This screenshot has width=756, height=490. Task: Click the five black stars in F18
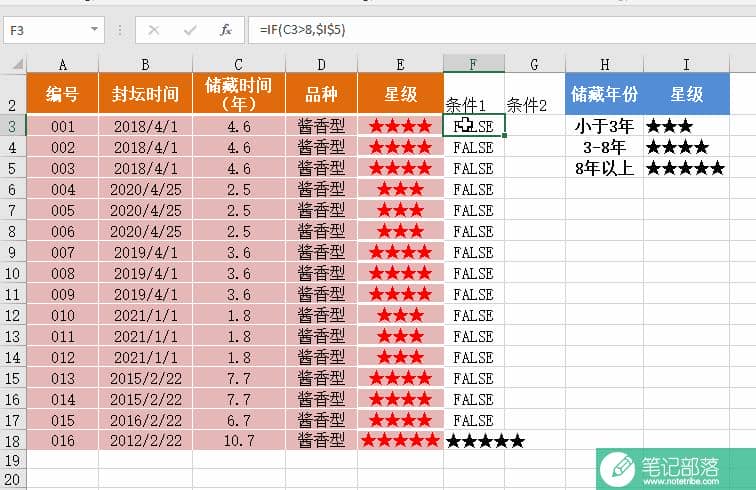[x=485, y=441]
